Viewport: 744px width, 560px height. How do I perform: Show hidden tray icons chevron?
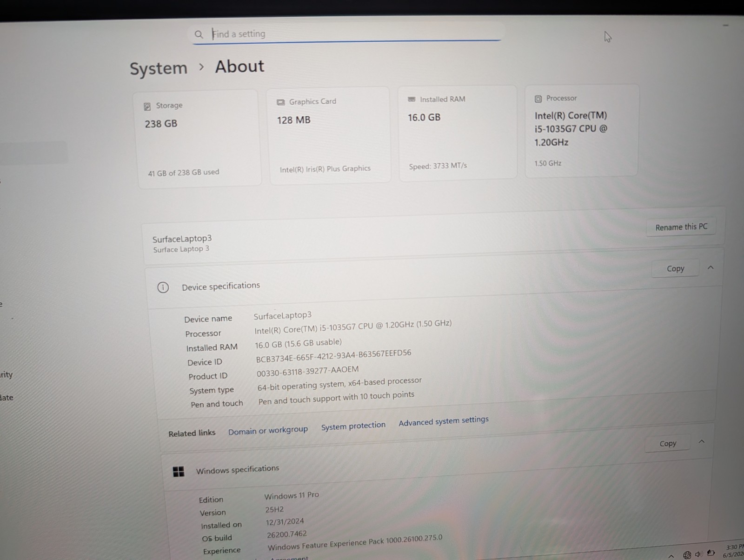tap(671, 556)
